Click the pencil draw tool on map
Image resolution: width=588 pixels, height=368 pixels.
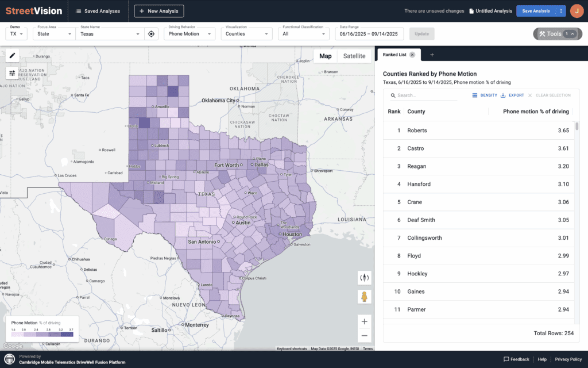tap(12, 56)
